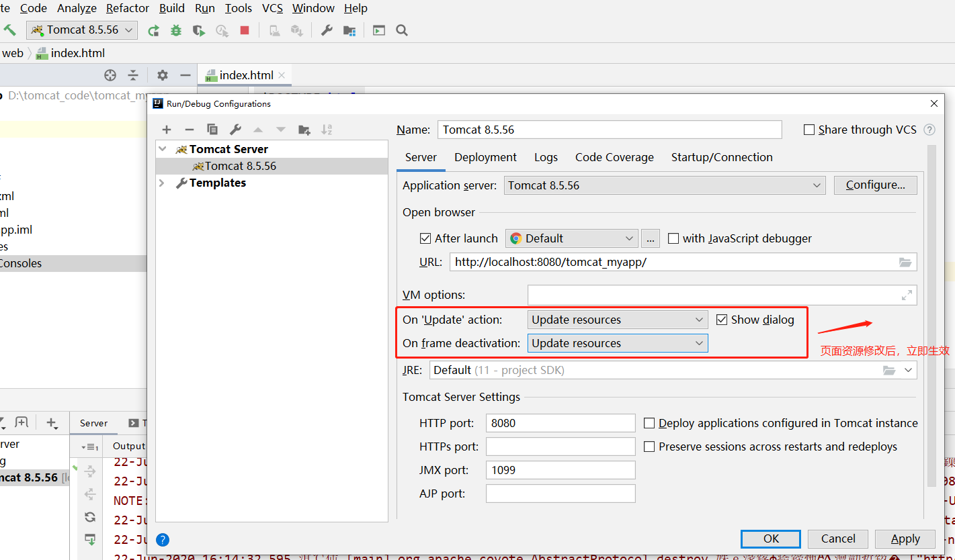Switch to the Code Coverage tab
This screenshot has height=560, width=955.
[x=614, y=157]
